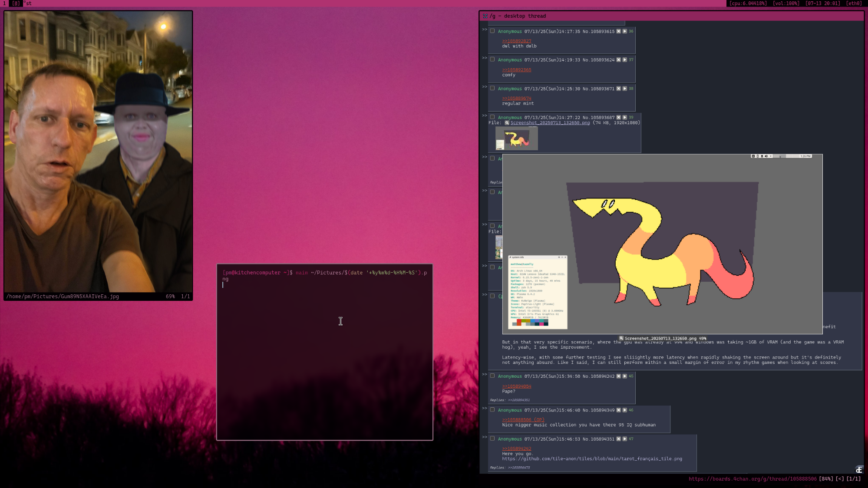Follow the quote link >>105889674

(517, 98)
